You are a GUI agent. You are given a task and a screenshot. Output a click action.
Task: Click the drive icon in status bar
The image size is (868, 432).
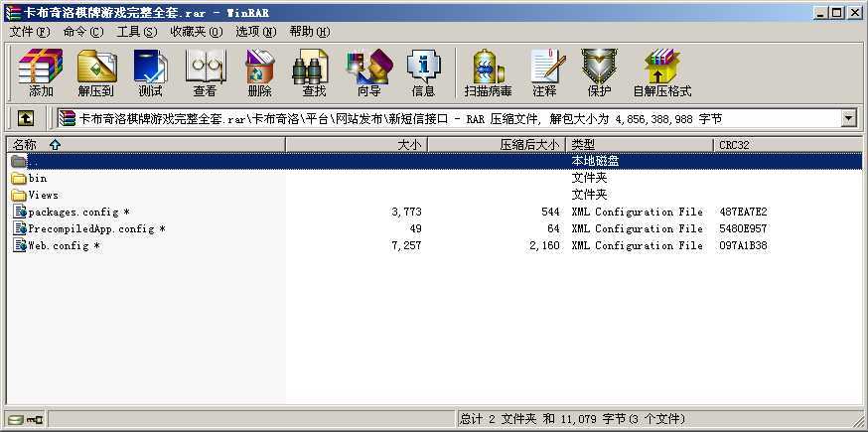pyautogui.click(x=16, y=419)
